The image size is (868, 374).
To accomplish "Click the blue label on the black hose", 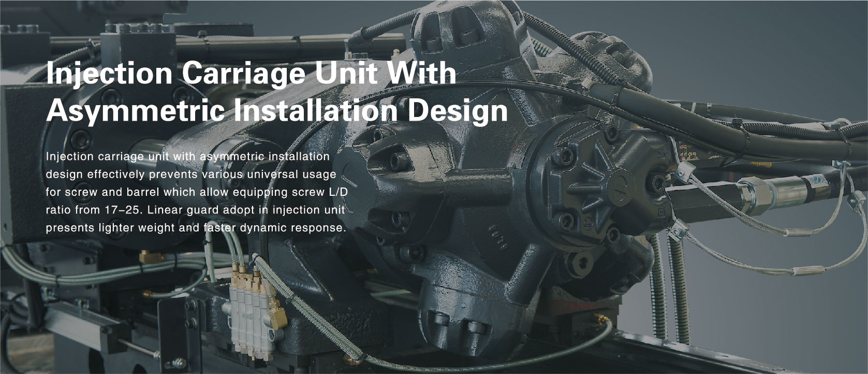I will [818, 180].
